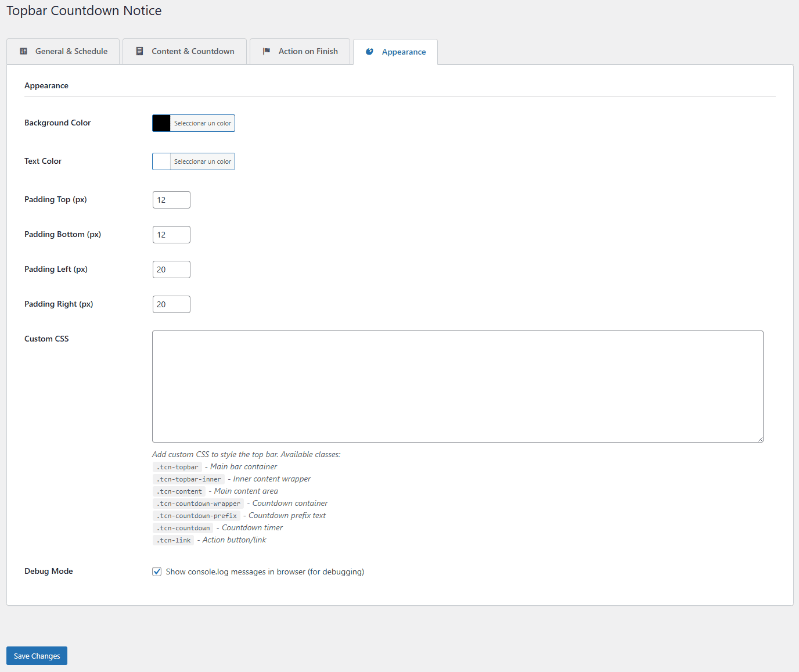Click the black Background Color swatch
799x672 pixels.
tap(160, 123)
